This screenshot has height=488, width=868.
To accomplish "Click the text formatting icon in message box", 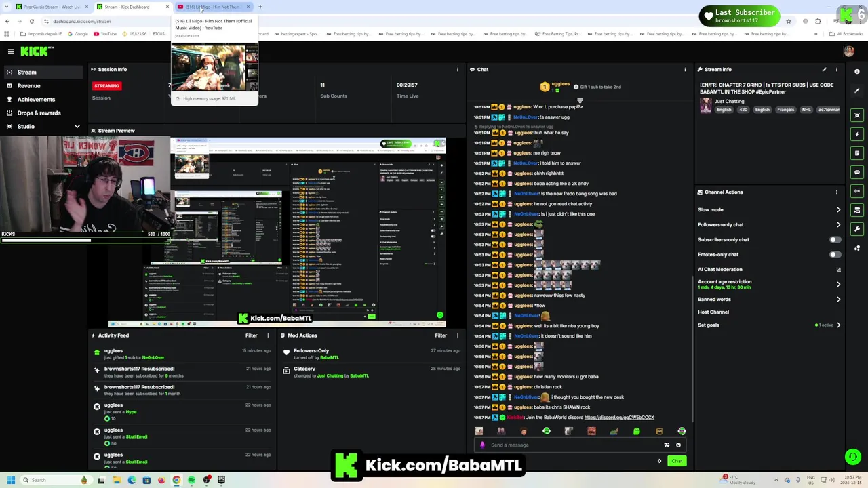I will (667, 445).
